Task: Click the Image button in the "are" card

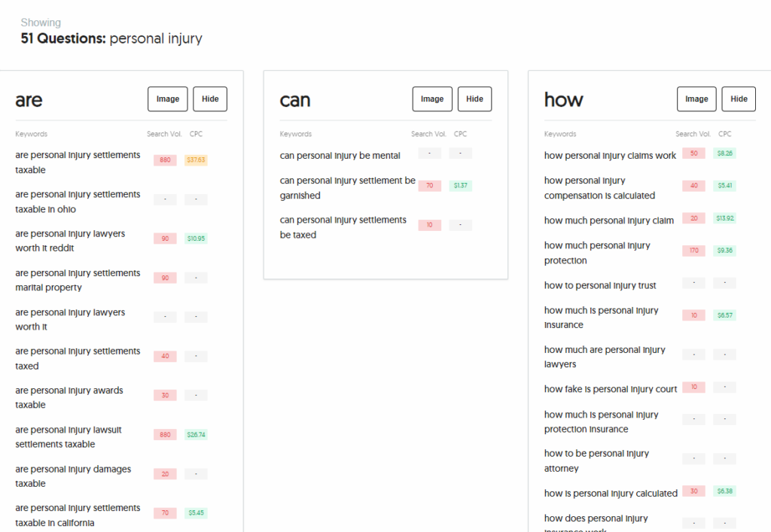Action: click(168, 99)
